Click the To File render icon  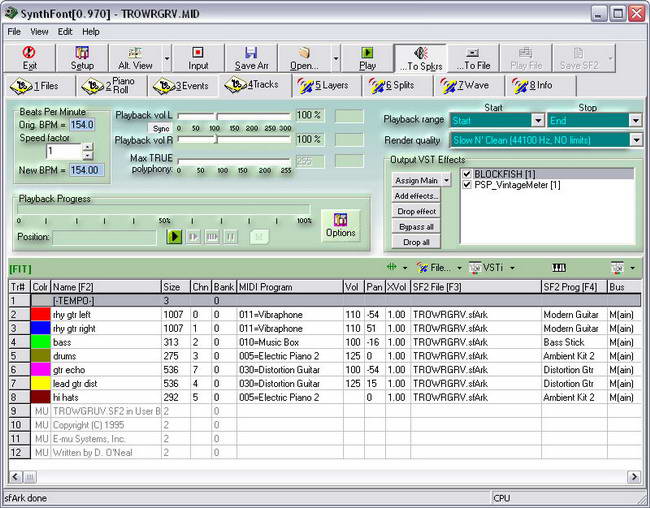point(473,52)
